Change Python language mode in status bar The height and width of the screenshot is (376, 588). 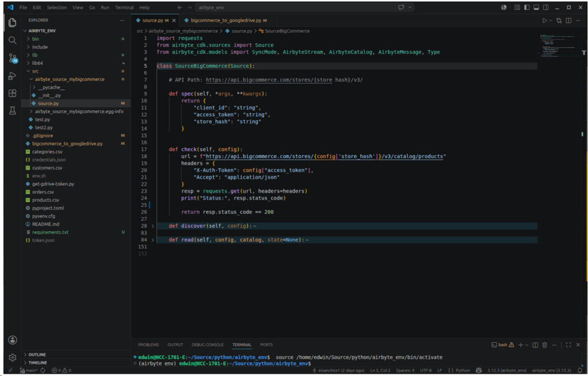click(x=463, y=370)
